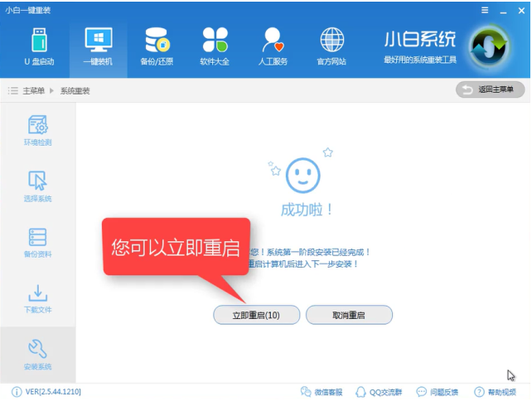This screenshot has height=411, width=532.
Task: Click the 主菜单 breadcrumb
Action: click(x=34, y=91)
